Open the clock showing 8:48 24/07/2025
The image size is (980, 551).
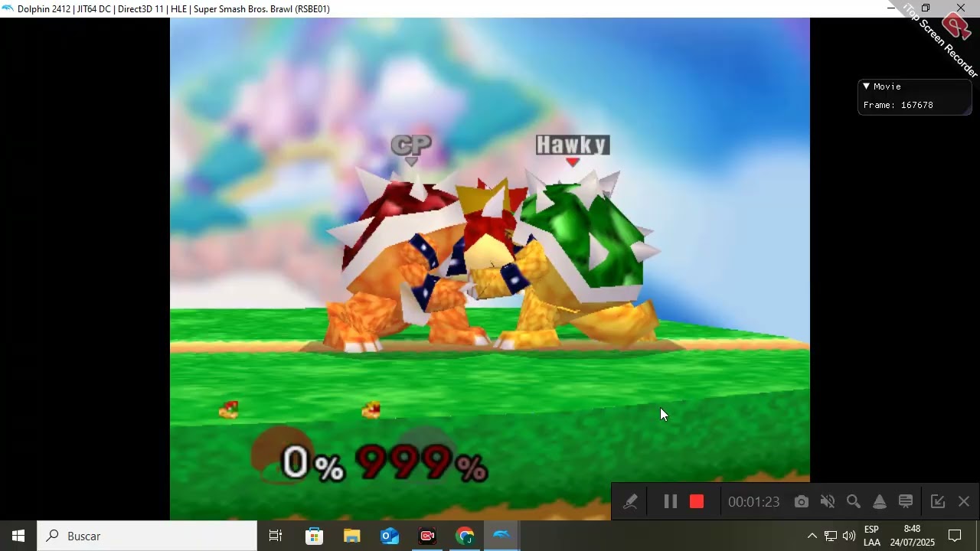[912, 536]
